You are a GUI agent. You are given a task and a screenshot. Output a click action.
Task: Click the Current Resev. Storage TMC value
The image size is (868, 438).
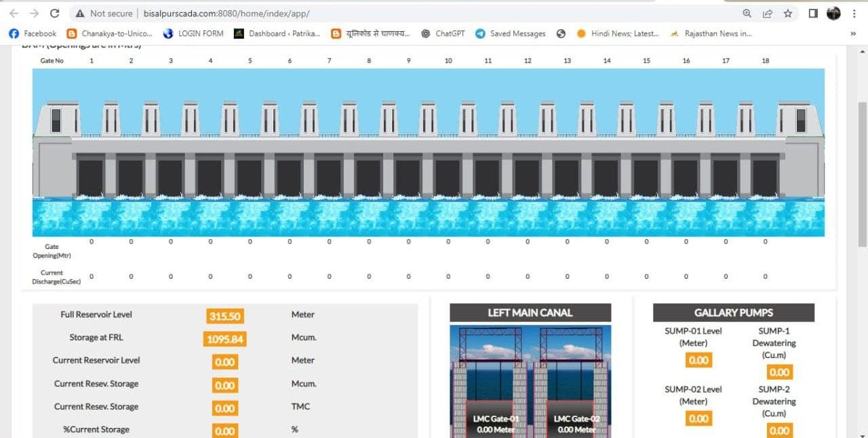tap(224, 408)
